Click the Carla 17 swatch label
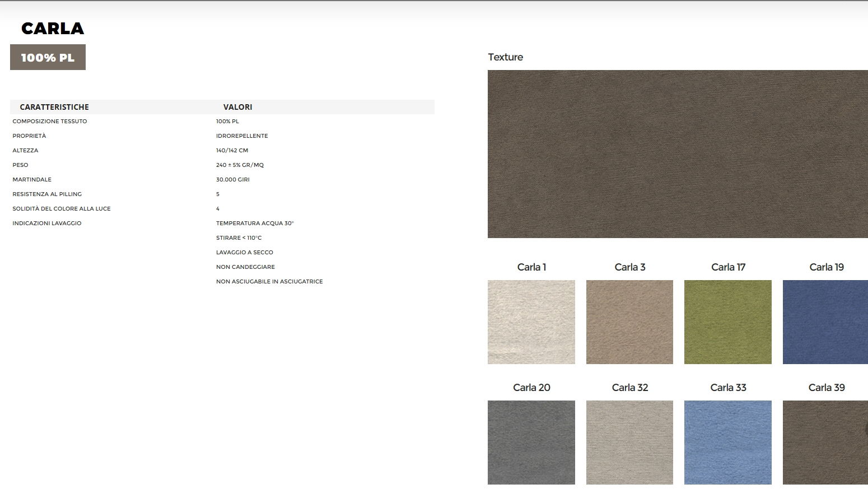The image size is (868, 498). tap(728, 267)
